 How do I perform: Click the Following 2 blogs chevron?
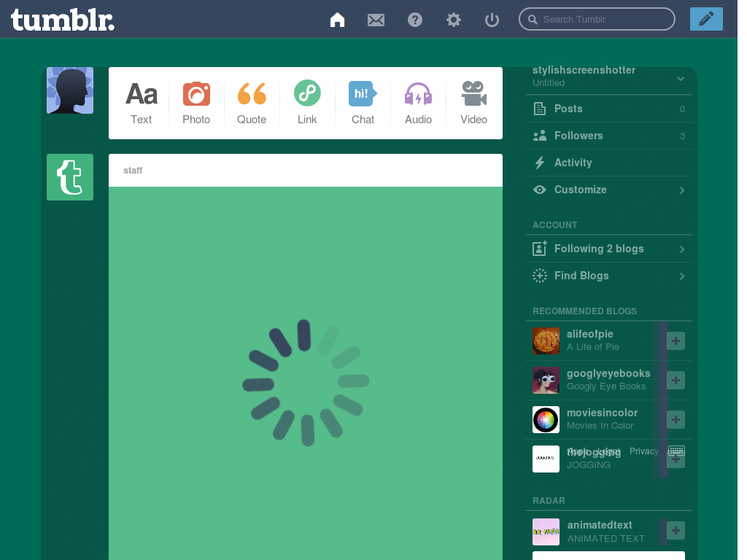coord(682,249)
